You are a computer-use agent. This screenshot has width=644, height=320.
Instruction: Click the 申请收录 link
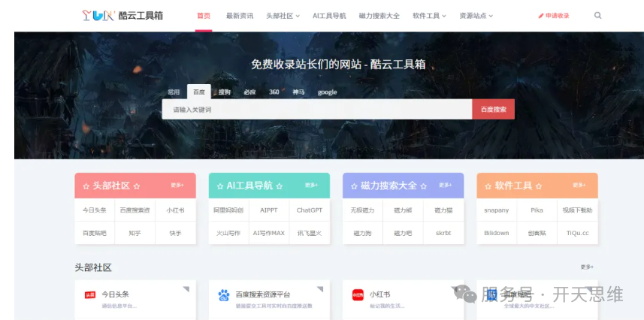tap(554, 16)
